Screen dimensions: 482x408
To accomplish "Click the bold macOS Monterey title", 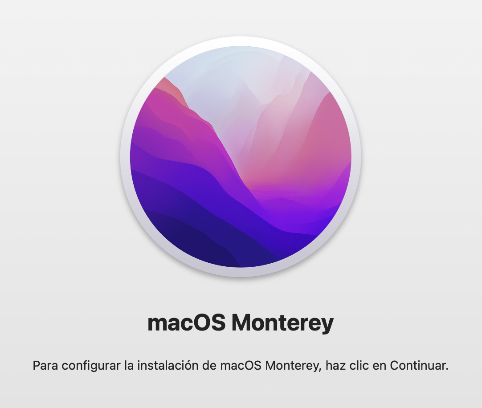I will tap(240, 323).
